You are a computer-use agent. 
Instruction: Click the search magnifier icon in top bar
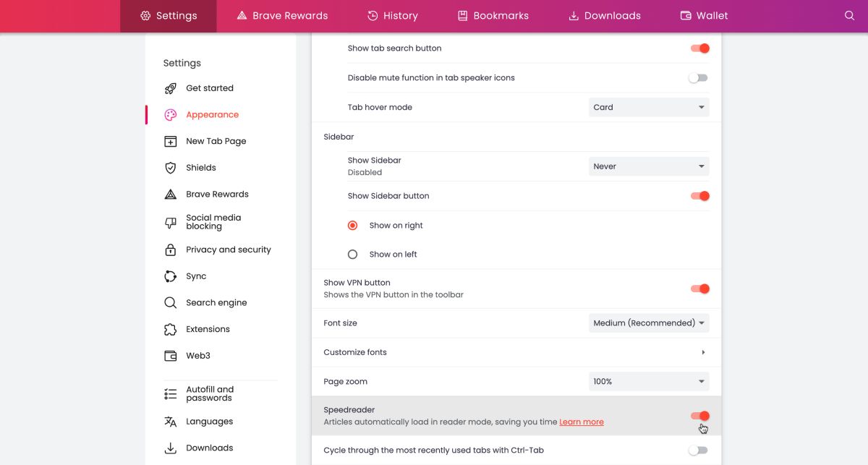point(849,15)
